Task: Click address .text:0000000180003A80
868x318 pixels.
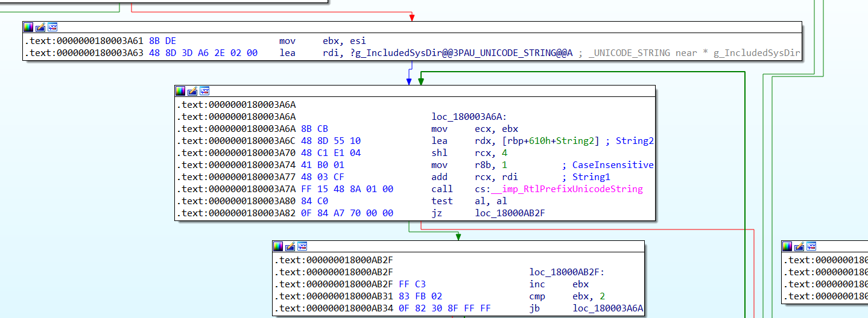Action: 236,201
